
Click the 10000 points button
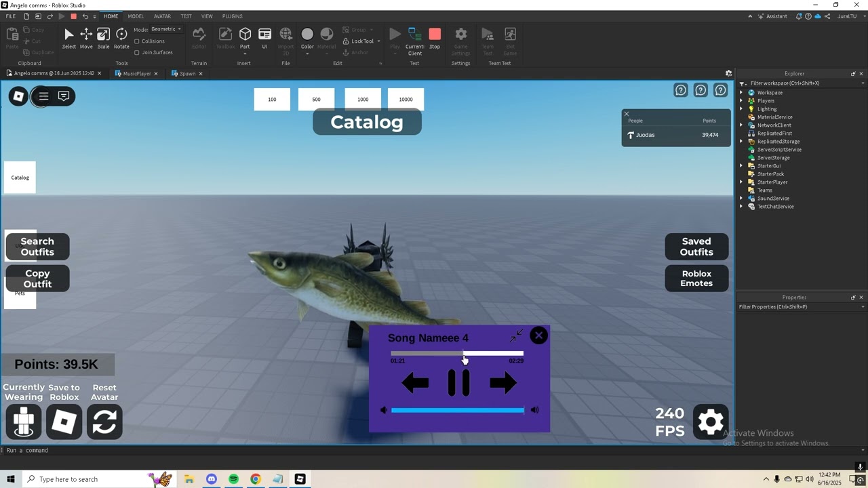click(x=406, y=99)
